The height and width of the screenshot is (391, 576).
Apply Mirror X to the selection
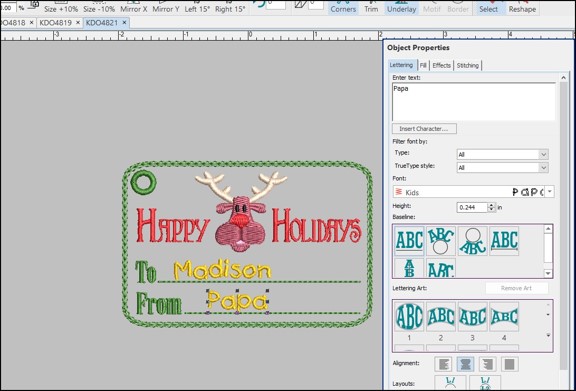pyautogui.click(x=133, y=7)
